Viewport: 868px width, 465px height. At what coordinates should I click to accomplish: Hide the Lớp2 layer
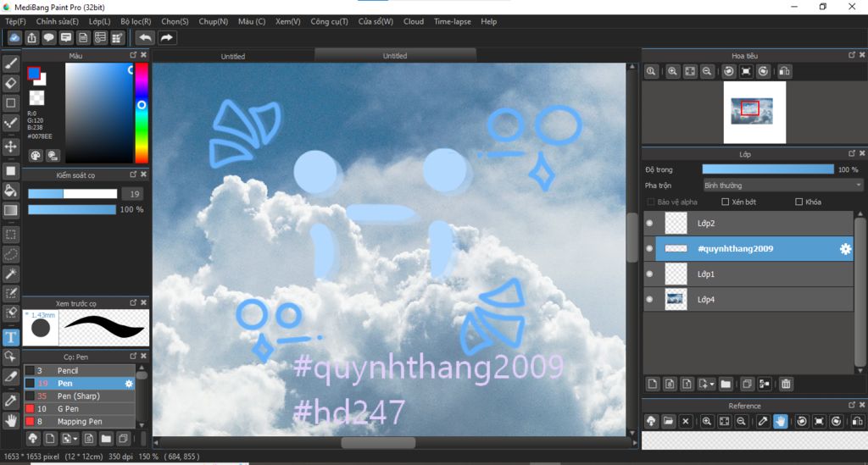650,224
